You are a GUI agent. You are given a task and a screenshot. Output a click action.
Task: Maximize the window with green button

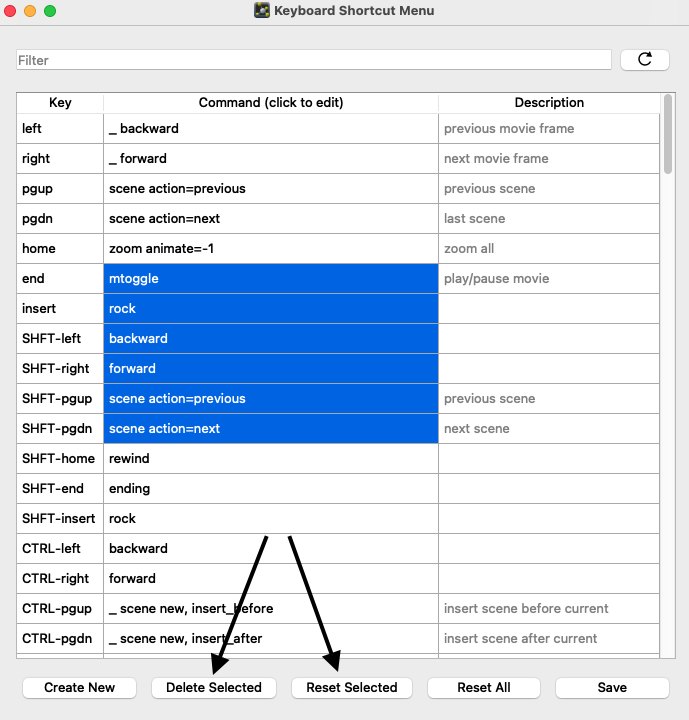tap(50, 11)
